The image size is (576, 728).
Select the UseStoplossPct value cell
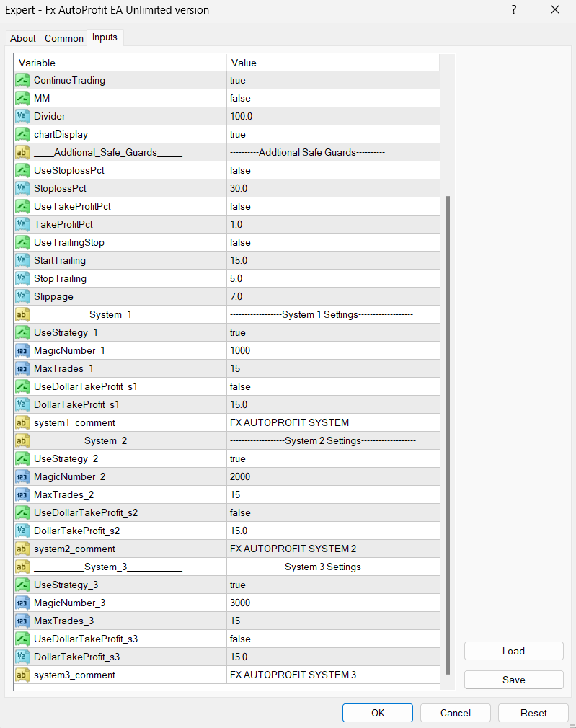pos(332,170)
